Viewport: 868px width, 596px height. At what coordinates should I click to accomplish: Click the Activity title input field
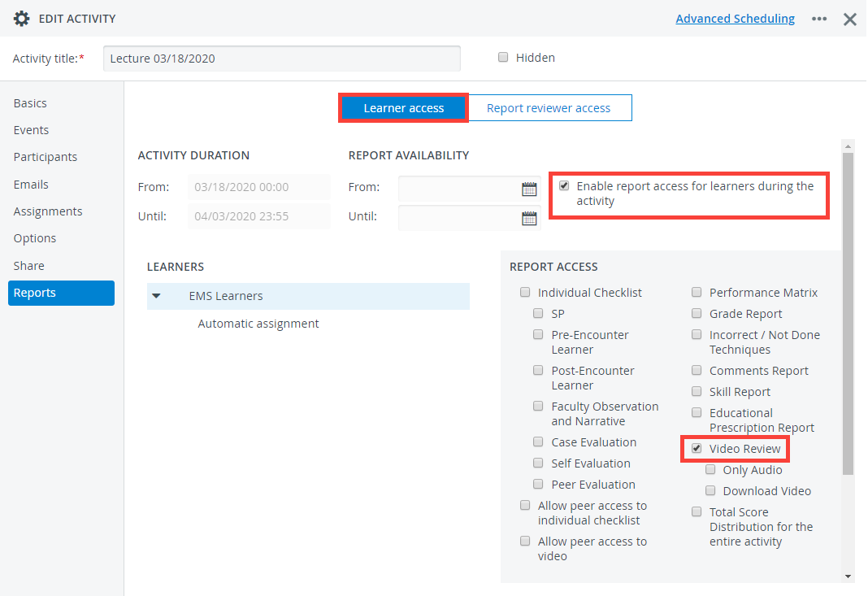[x=282, y=59]
